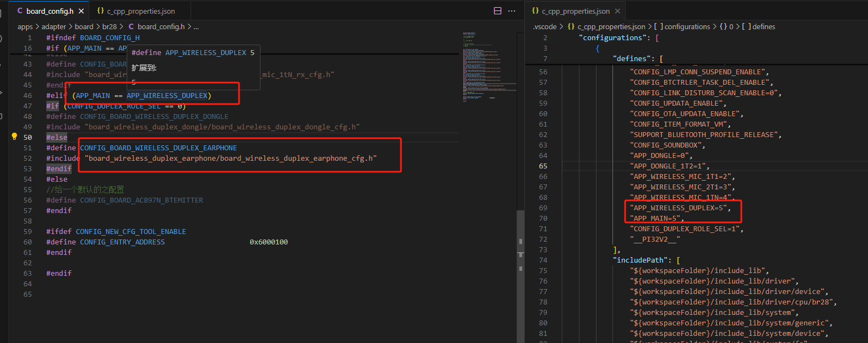Click the earphone_cfg.h include path string
868x343 pixels.
(x=231, y=159)
